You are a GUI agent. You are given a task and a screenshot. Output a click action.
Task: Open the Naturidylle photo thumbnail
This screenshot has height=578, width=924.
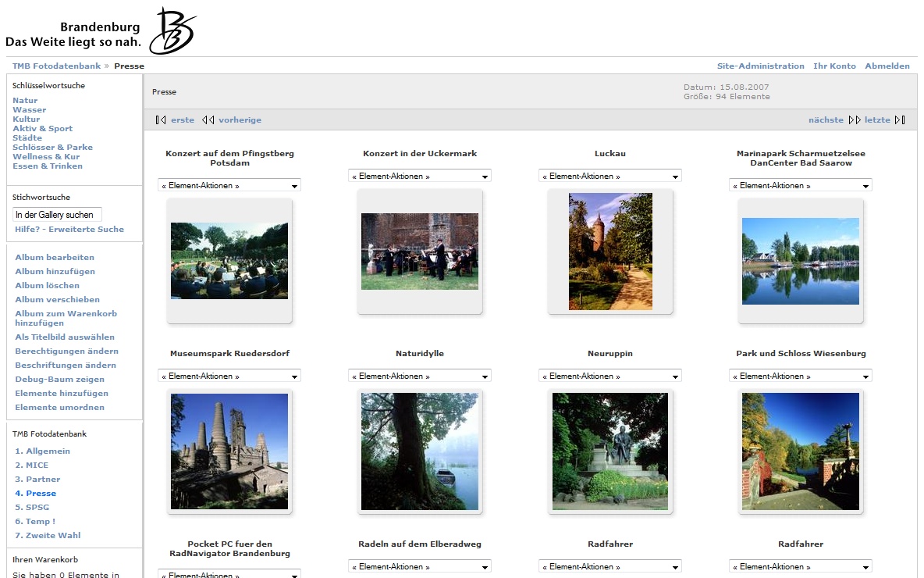click(420, 451)
